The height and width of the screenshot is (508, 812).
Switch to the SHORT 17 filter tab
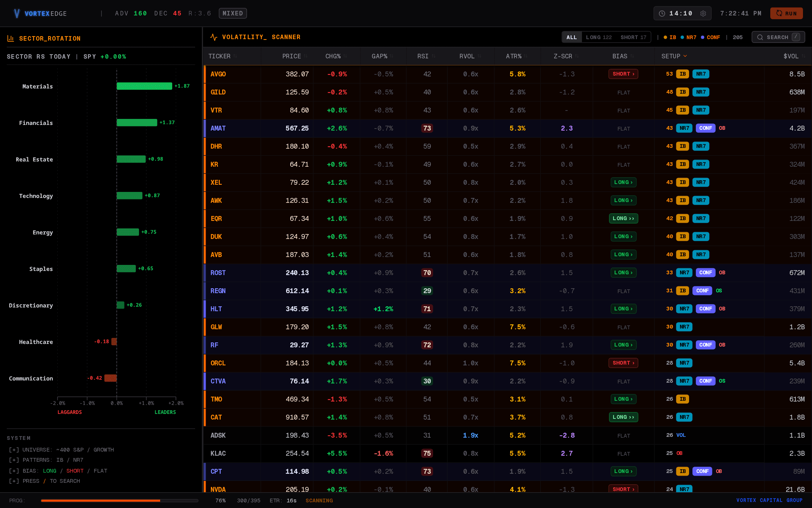click(x=633, y=37)
